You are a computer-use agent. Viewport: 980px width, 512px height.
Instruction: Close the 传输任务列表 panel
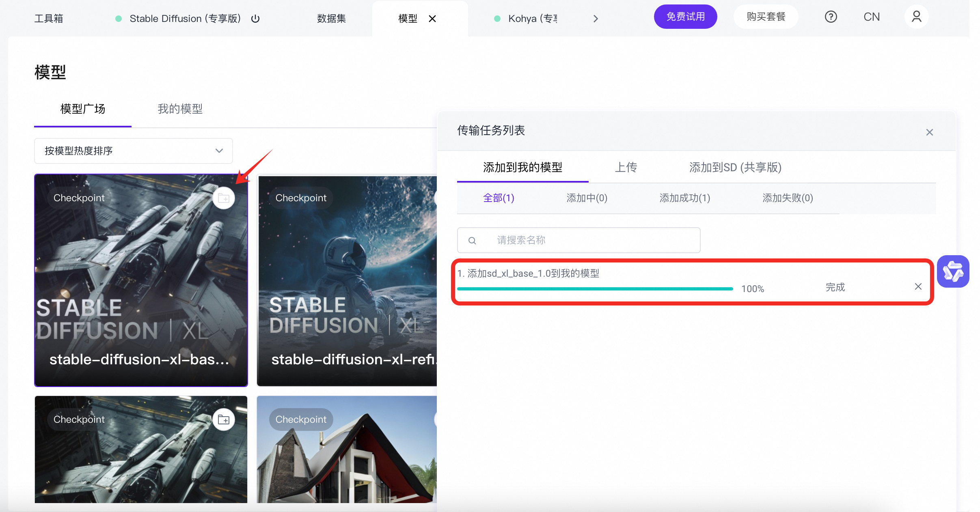pyautogui.click(x=929, y=132)
